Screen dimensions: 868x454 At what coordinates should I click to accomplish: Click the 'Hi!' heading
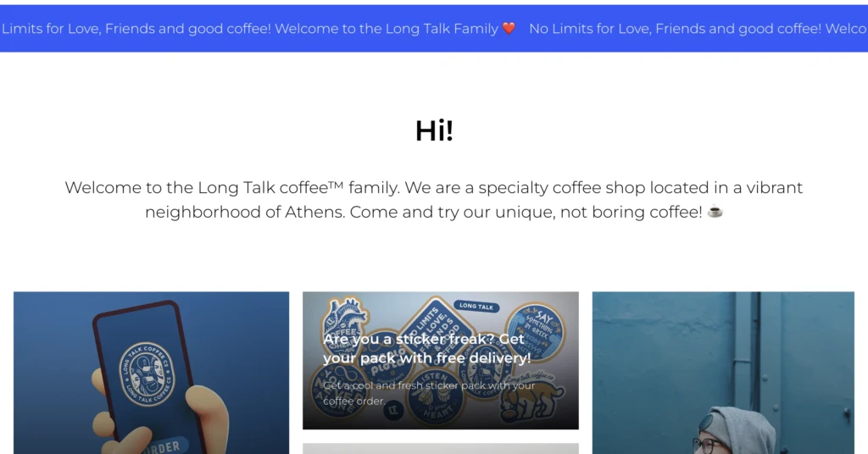coord(435,131)
